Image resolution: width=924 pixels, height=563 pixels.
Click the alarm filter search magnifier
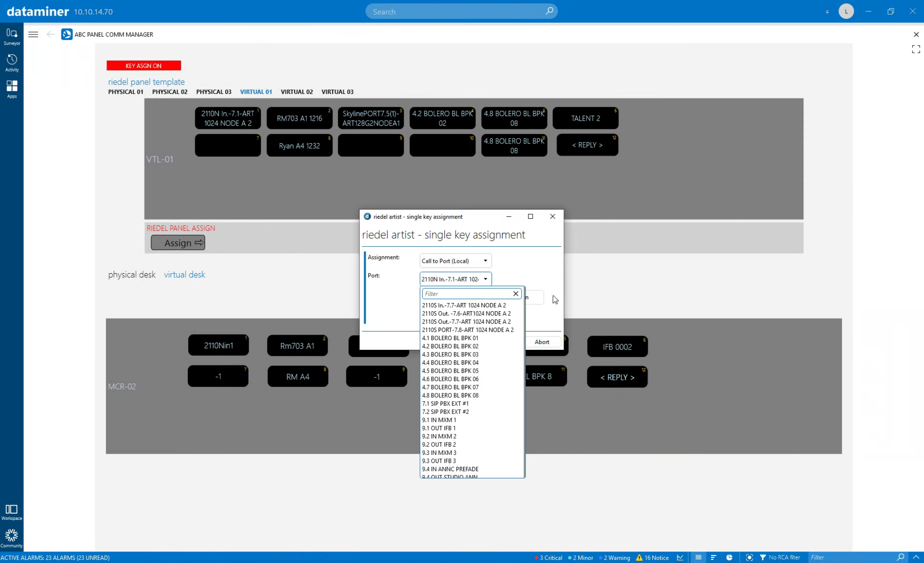point(901,557)
